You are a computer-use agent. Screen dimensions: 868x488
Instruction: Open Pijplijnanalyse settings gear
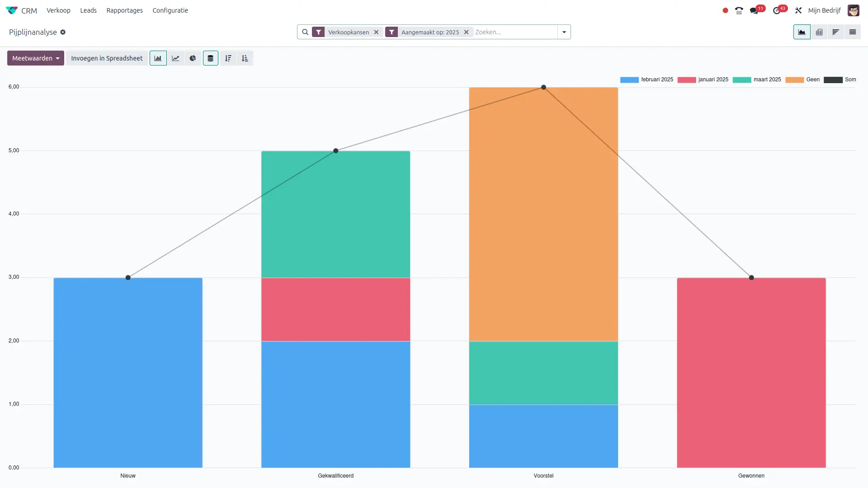pos(63,32)
